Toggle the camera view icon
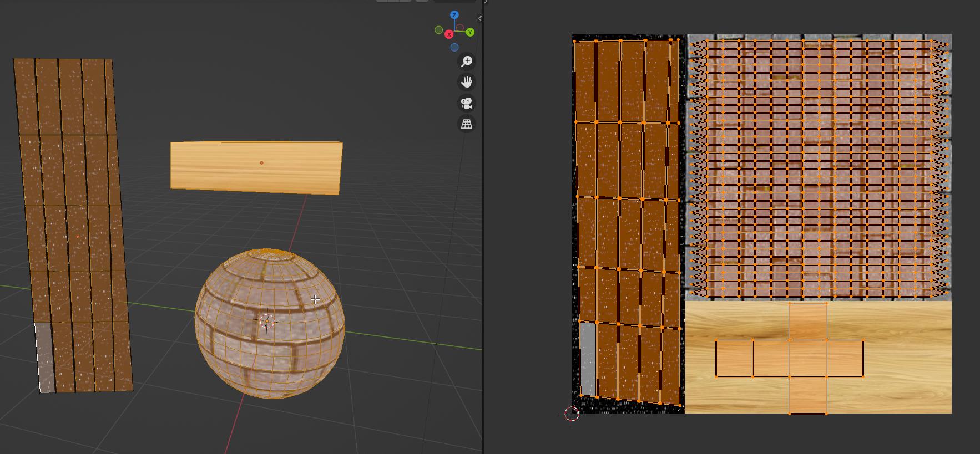980x454 pixels. [467, 103]
